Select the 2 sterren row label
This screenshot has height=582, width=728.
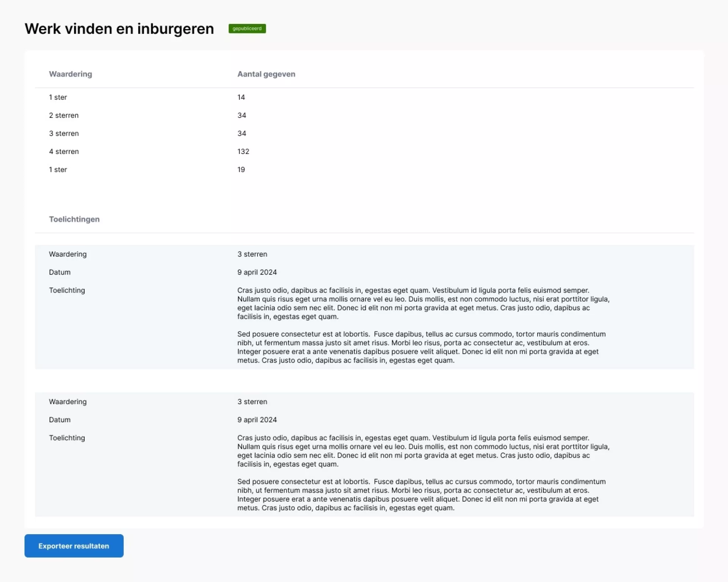(64, 115)
